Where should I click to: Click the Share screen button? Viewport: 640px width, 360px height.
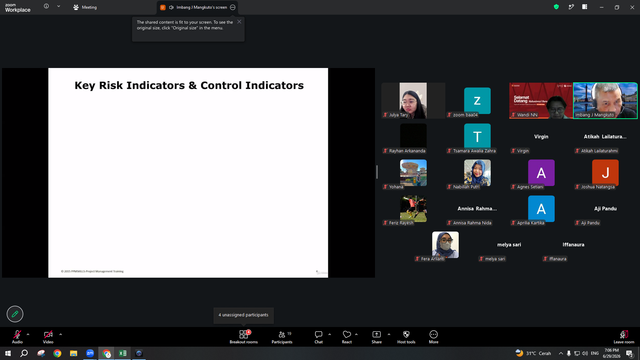[376, 337]
